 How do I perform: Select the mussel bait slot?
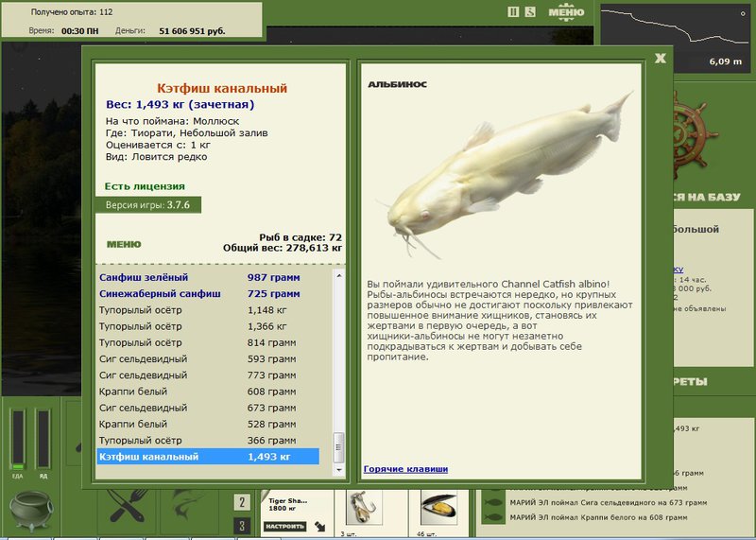[438, 508]
